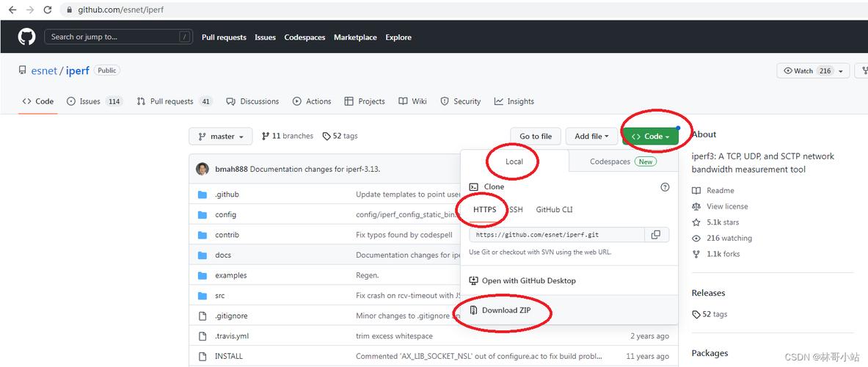Open the .github folder
This screenshot has width=868, height=367.
[227, 195]
